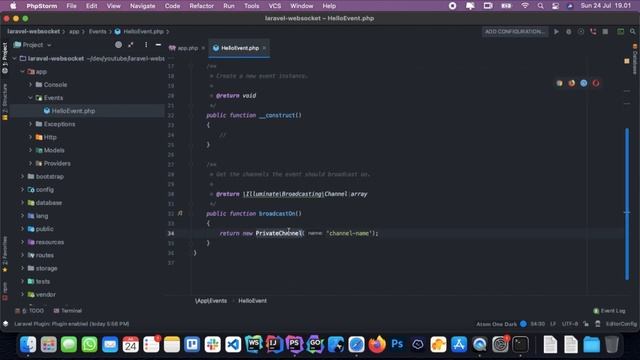
Task: Start debugging with the bug icon
Action: tap(569, 31)
